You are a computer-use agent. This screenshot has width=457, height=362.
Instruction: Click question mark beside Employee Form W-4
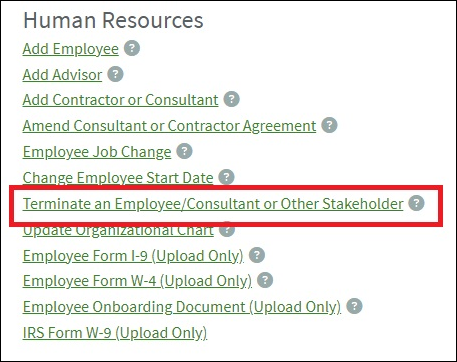pos(265,280)
